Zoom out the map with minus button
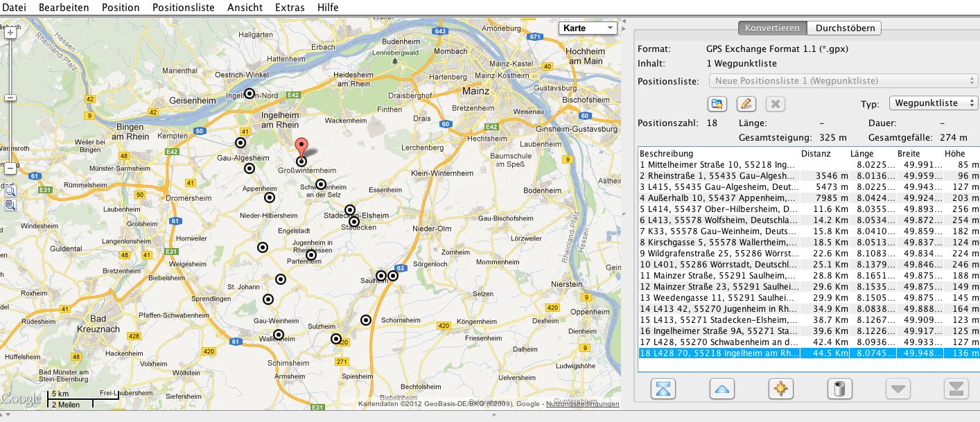The height and width of the screenshot is (422, 980). click(x=10, y=168)
